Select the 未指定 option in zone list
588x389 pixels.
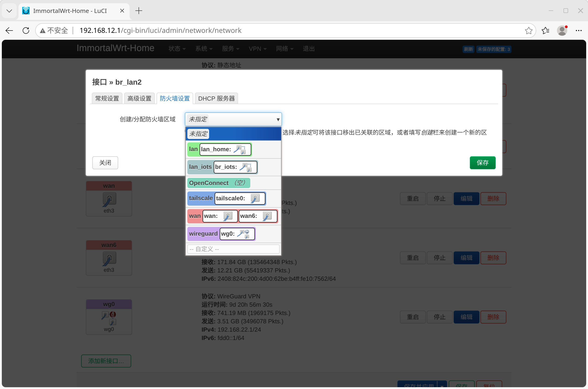pyautogui.click(x=198, y=134)
